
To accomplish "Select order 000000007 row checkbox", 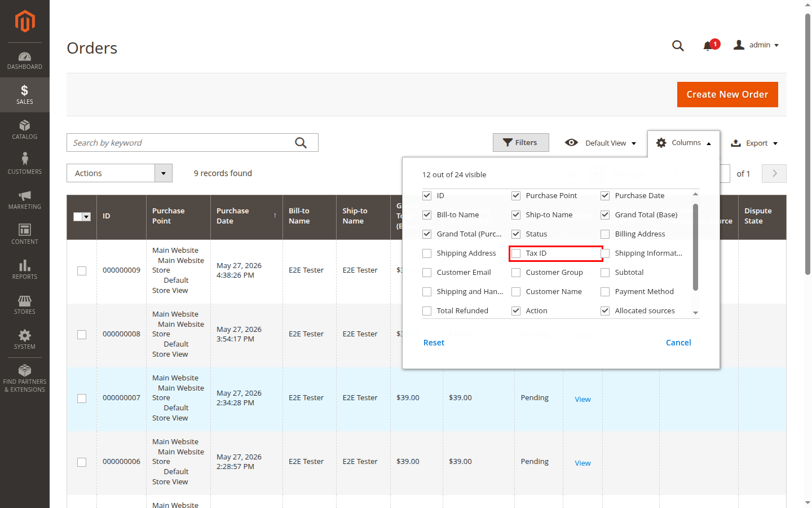I will [x=82, y=398].
